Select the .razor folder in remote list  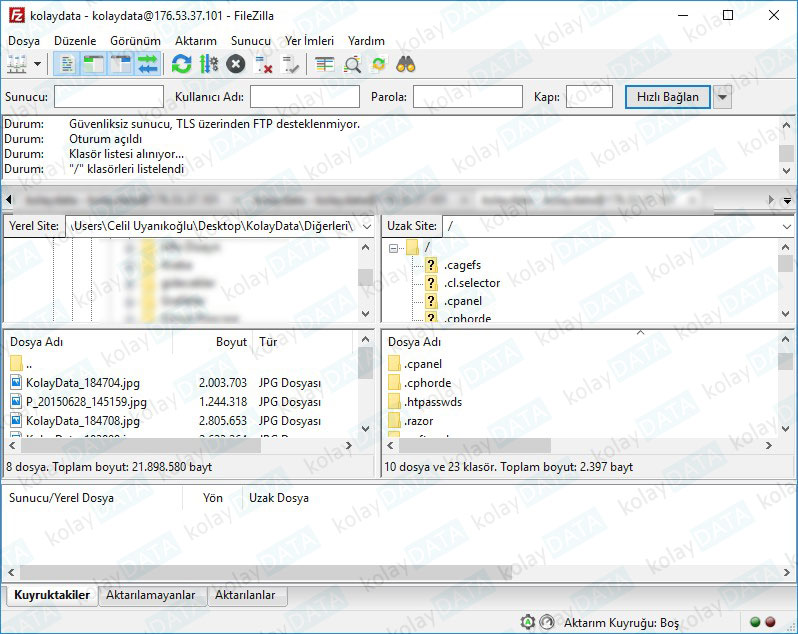(418, 421)
